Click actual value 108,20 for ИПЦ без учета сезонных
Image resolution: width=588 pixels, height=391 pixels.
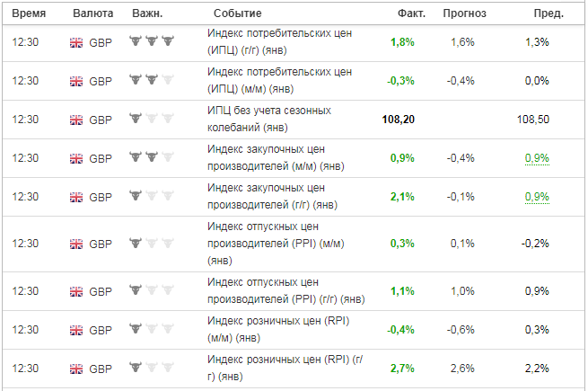coord(398,120)
